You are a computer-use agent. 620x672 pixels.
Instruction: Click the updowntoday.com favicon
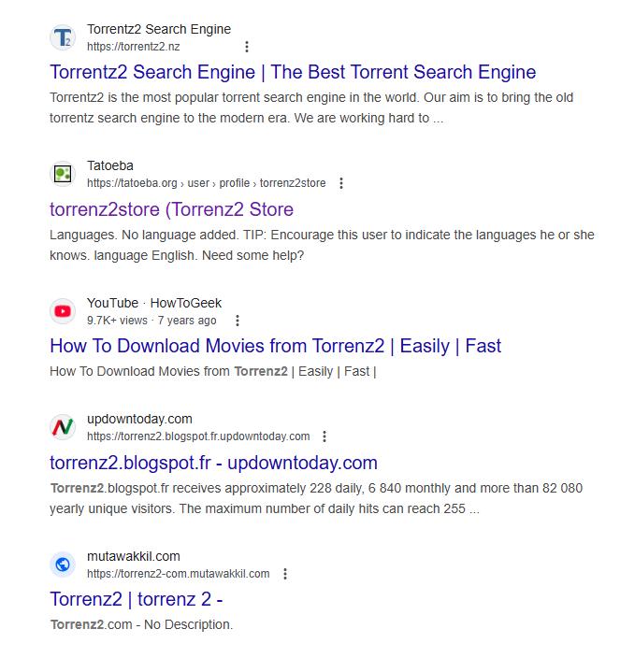tap(63, 427)
